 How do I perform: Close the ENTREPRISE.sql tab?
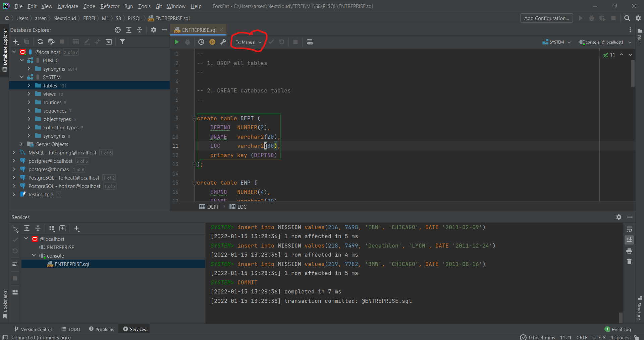(221, 30)
